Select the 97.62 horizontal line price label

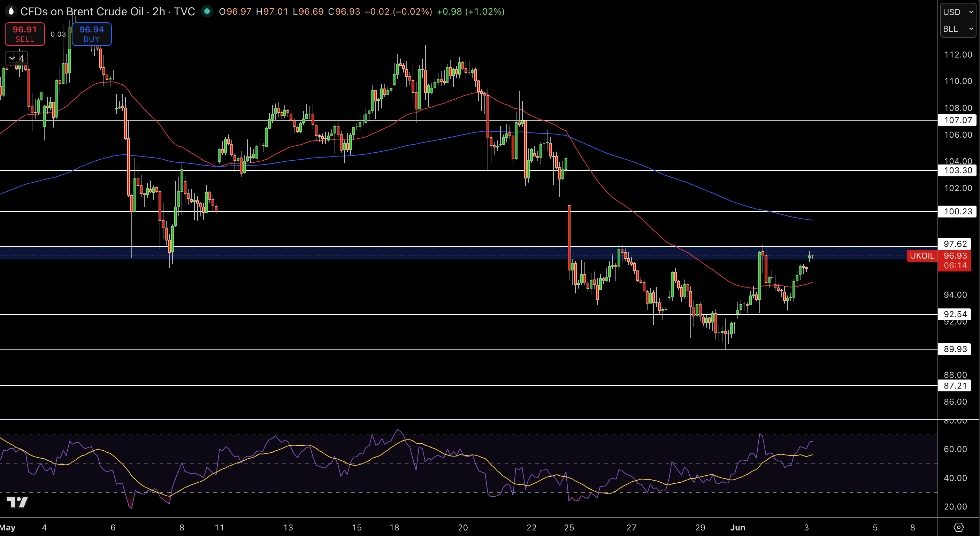click(x=955, y=244)
